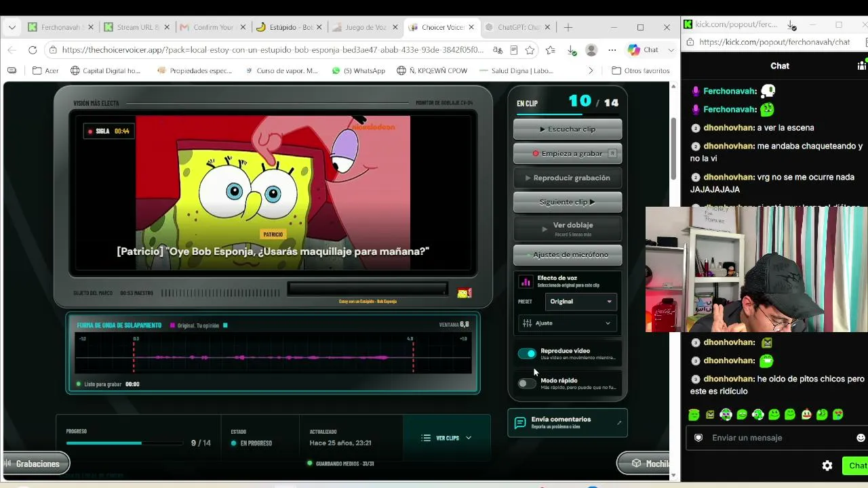Click the progress bar showing 9 / 14
868x488 pixels.
[125, 443]
